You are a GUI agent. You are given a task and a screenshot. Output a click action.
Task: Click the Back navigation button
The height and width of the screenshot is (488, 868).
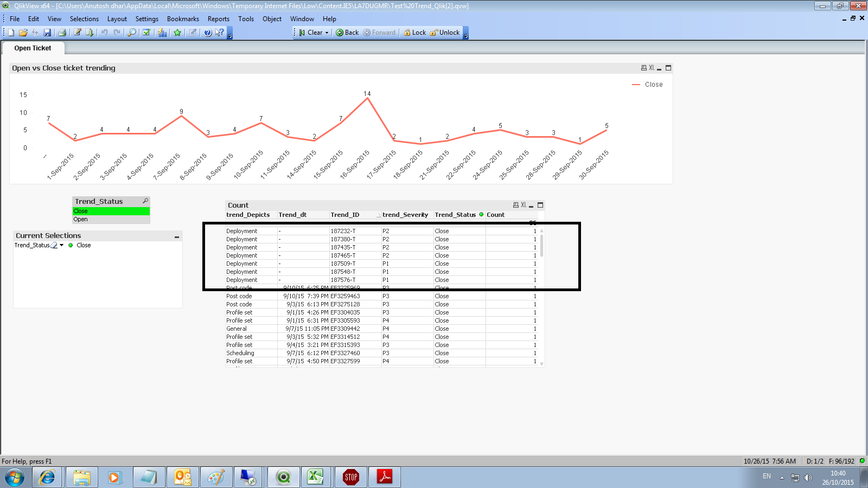coord(347,33)
